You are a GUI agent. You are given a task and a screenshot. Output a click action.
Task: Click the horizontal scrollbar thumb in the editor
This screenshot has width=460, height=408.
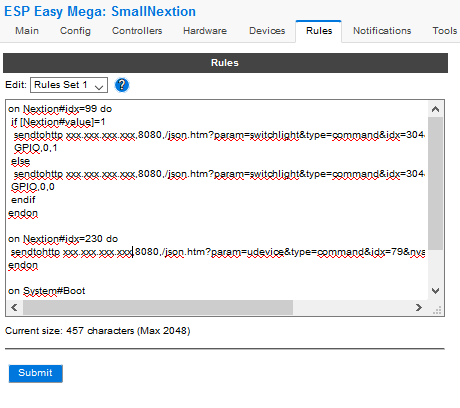click(158, 307)
